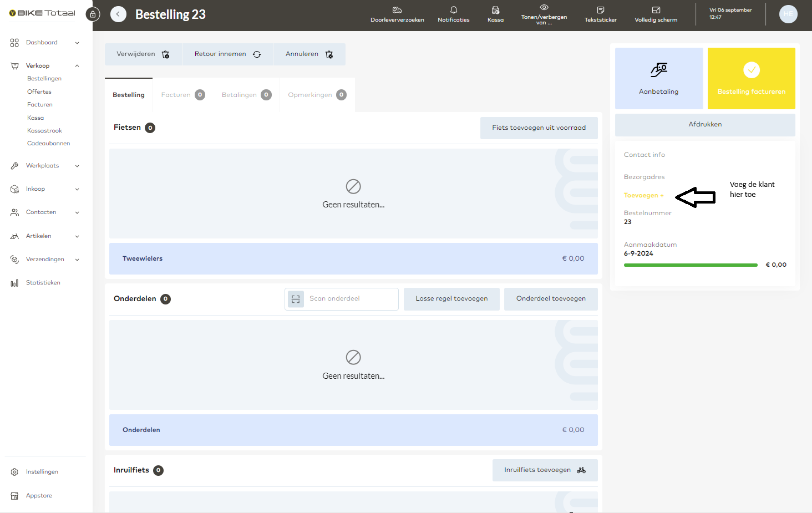Open the Opmerkingen tab

pos(317,95)
